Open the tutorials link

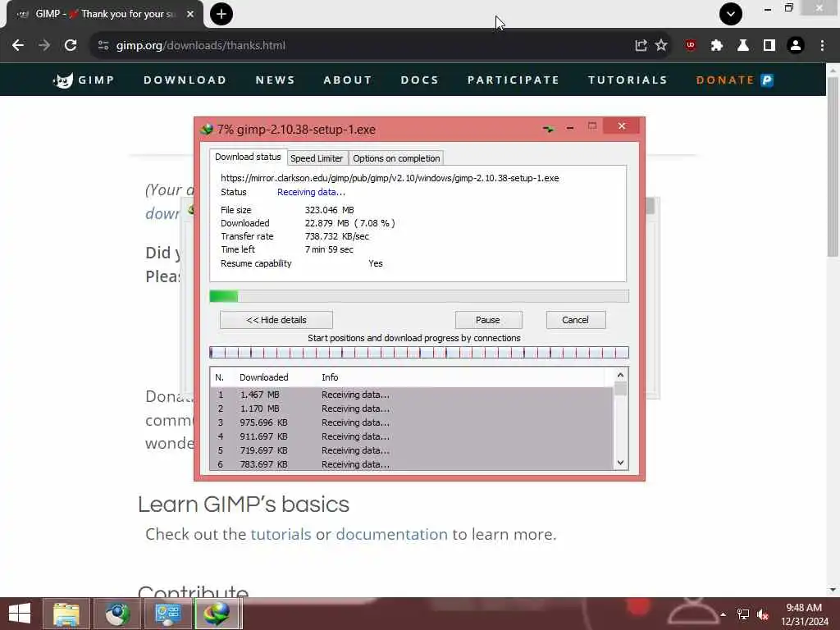pos(281,534)
